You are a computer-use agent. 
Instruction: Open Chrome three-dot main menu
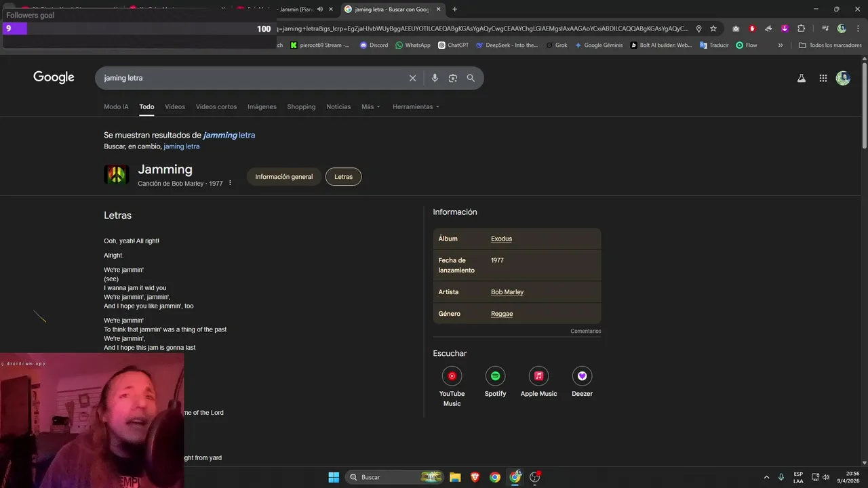pyautogui.click(x=856, y=28)
